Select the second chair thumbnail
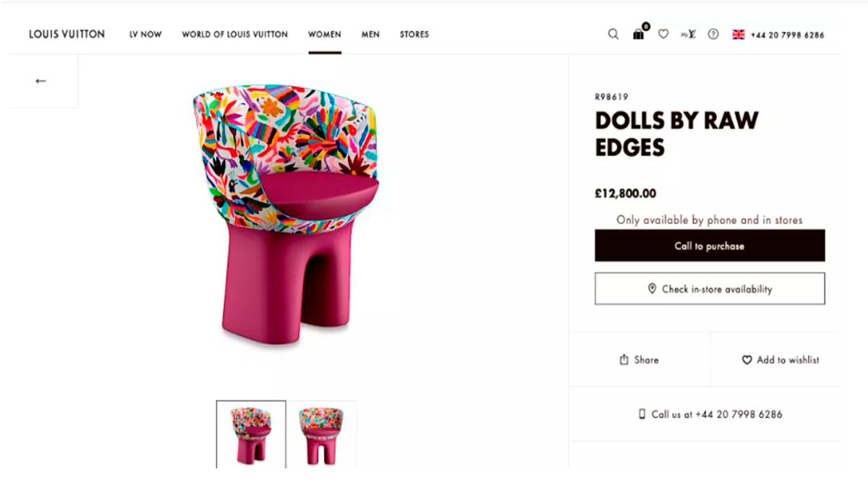Viewport: 868px width, 488px height. coord(321,435)
